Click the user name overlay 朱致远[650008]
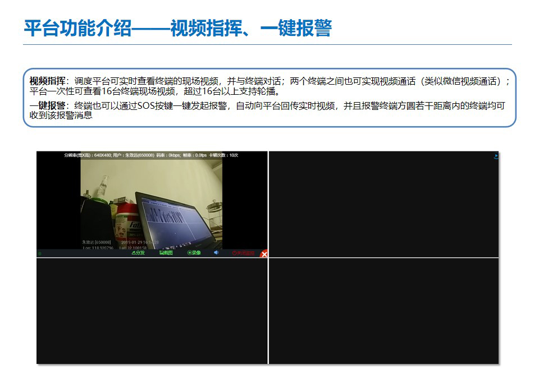539x392 pixels. (x=97, y=242)
